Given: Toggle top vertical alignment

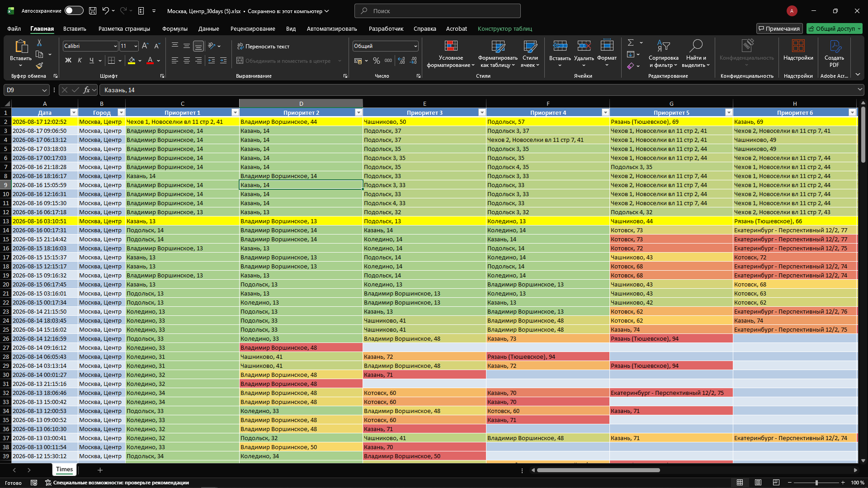Looking at the screenshot, I should [175, 46].
